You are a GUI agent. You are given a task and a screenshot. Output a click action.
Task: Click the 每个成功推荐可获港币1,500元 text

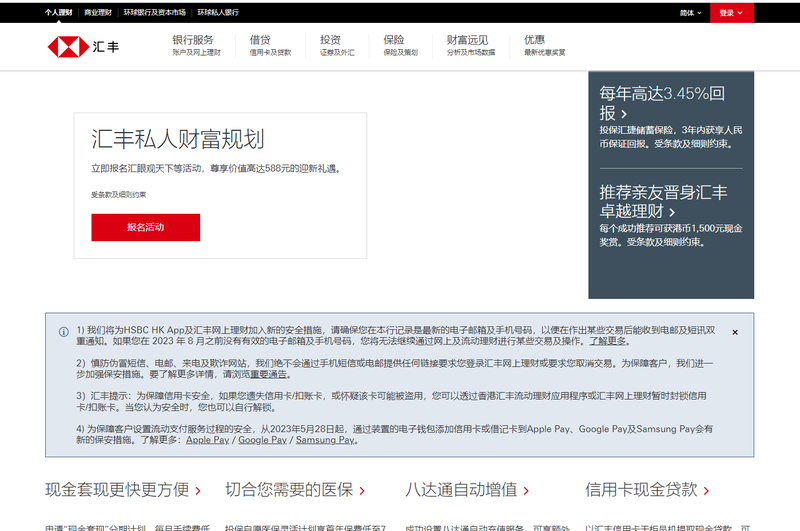[x=671, y=235]
